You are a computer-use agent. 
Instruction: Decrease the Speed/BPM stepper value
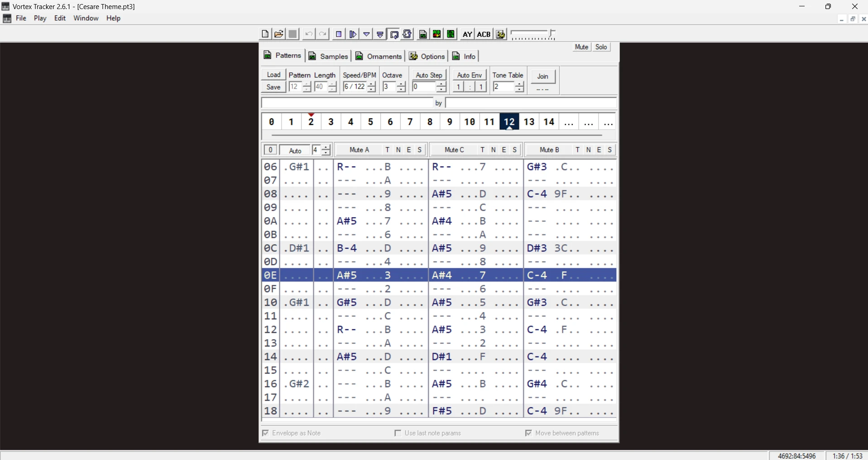(372, 89)
